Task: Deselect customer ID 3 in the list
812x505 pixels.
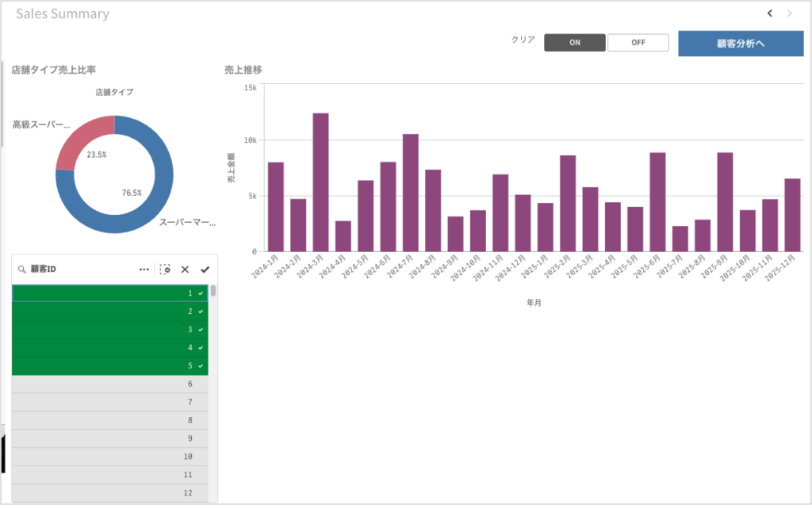Action: pos(109,330)
